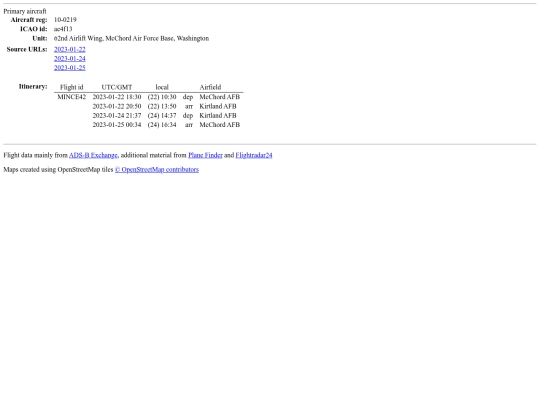This screenshot has width=540, height=405.
Task: Click the Itinerary label
Action: [x=33, y=86]
